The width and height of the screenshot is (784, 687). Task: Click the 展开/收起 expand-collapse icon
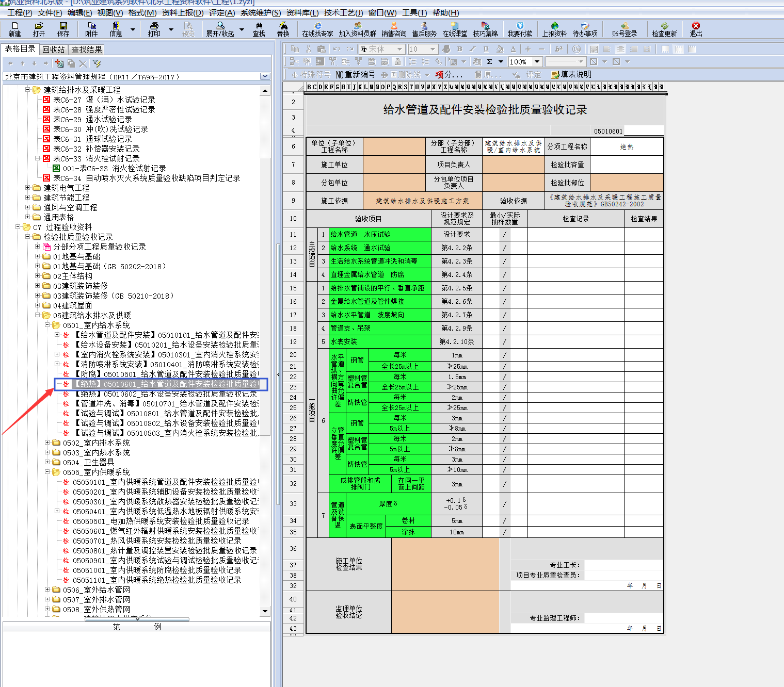[220, 29]
